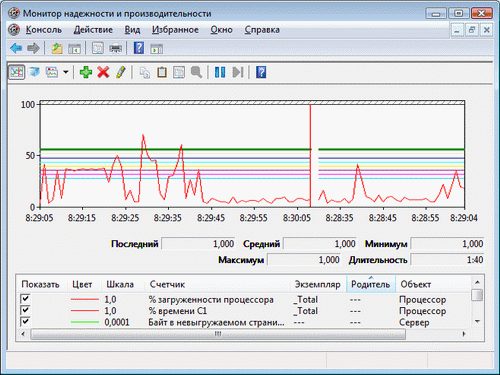Image resolution: width=500 pixels, height=375 pixels.
Task: Click the counter list scroll down arrow
Action: pyautogui.click(x=477, y=321)
